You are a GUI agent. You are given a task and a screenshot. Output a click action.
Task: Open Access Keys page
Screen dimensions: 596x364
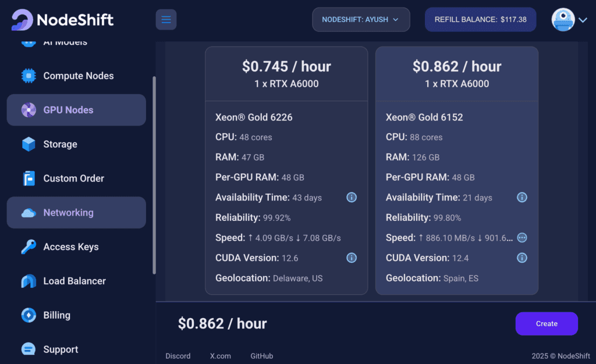click(76, 247)
